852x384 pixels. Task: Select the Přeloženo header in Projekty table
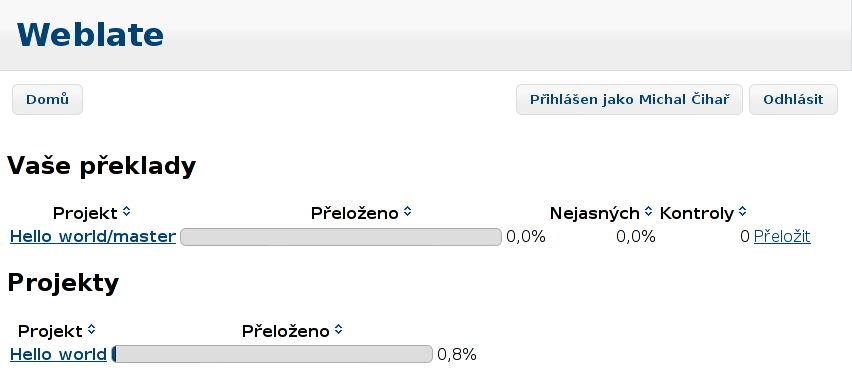coord(285,331)
